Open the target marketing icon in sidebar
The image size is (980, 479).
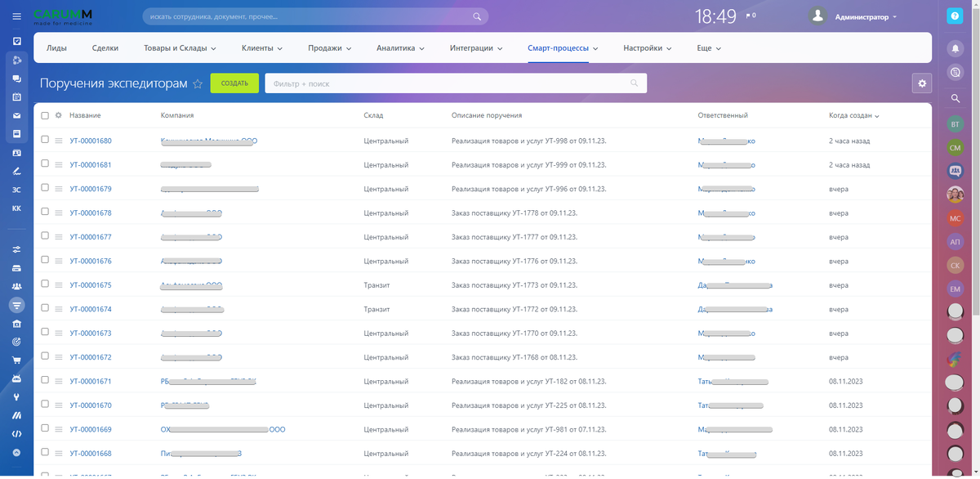coord(16,341)
